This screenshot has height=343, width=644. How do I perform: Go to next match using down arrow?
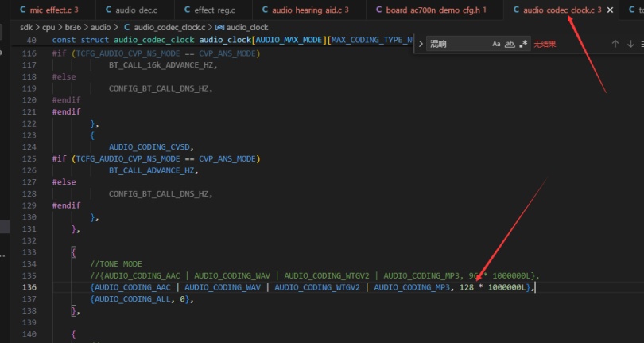[x=630, y=44]
